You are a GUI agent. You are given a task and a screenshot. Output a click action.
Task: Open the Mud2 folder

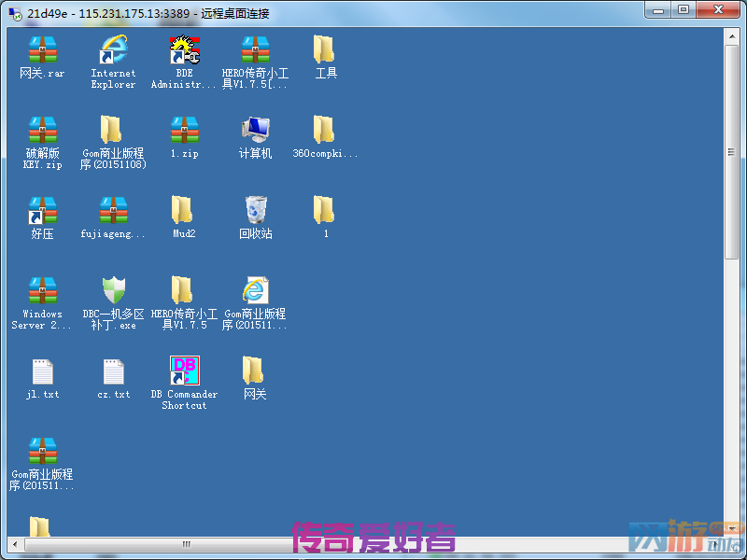(x=184, y=211)
